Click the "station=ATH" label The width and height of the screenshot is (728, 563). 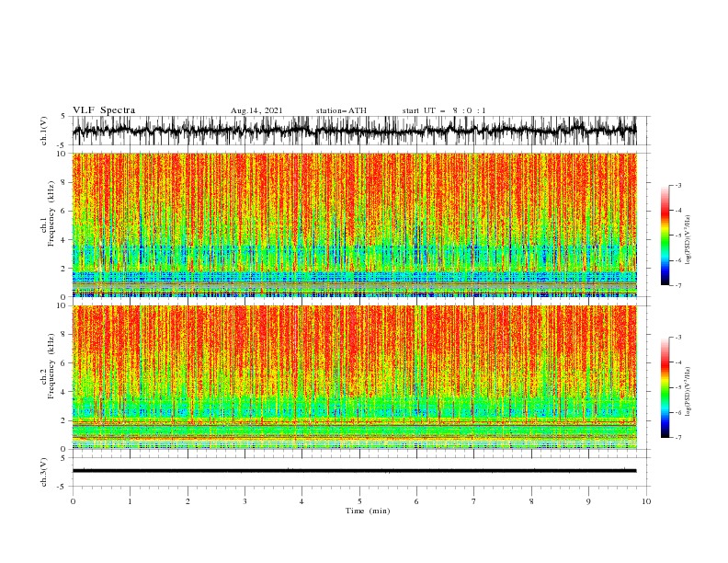[x=341, y=110]
